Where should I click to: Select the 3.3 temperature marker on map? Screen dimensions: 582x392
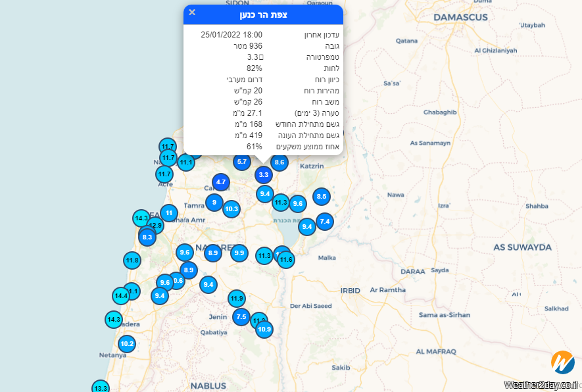[x=264, y=175]
